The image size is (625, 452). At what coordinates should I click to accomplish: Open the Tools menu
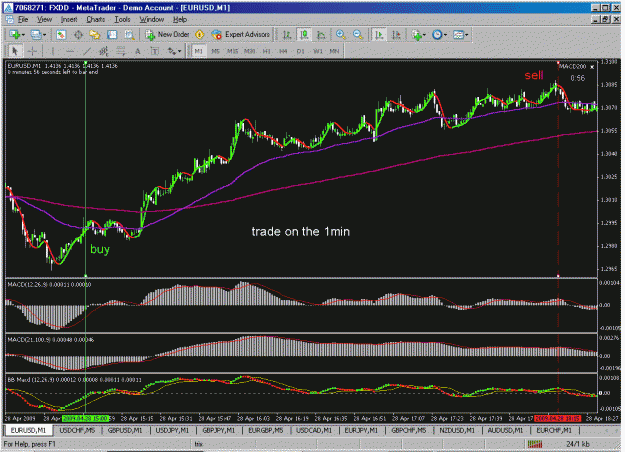[122, 19]
